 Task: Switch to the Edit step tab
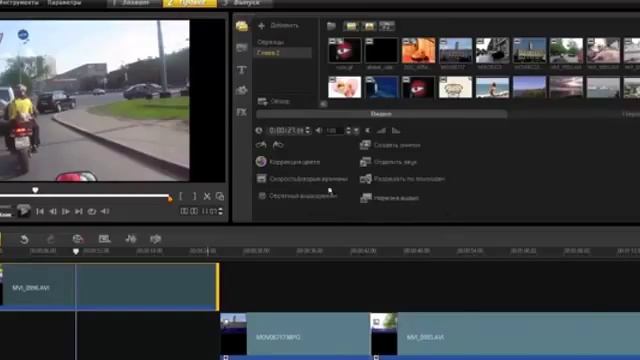tap(190, 3)
